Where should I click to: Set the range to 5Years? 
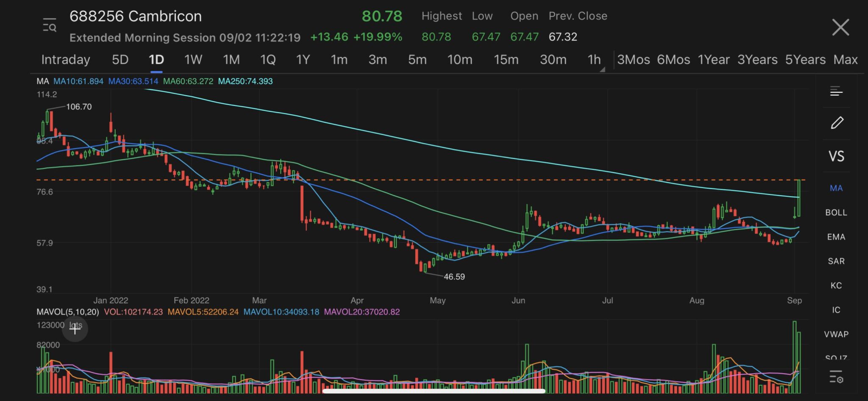[x=805, y=60]
